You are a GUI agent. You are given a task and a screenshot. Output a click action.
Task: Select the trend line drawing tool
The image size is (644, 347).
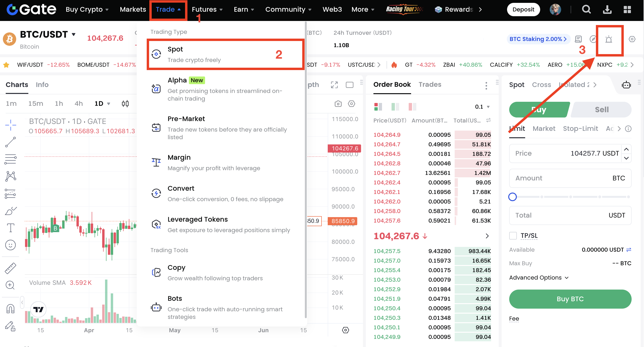(x=10, y=142)
